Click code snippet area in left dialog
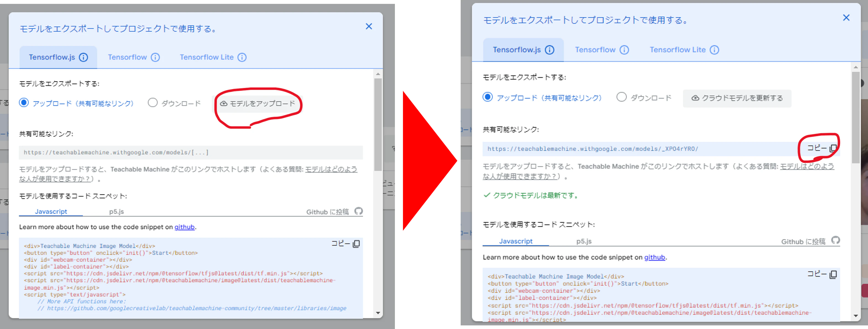The width and height of the screenshot is (868, 329). click(191, 278)
